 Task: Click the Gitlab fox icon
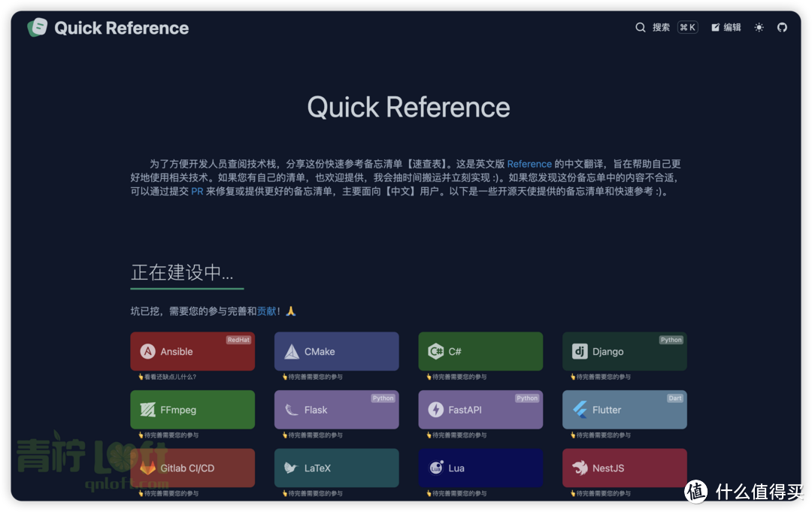147,468
